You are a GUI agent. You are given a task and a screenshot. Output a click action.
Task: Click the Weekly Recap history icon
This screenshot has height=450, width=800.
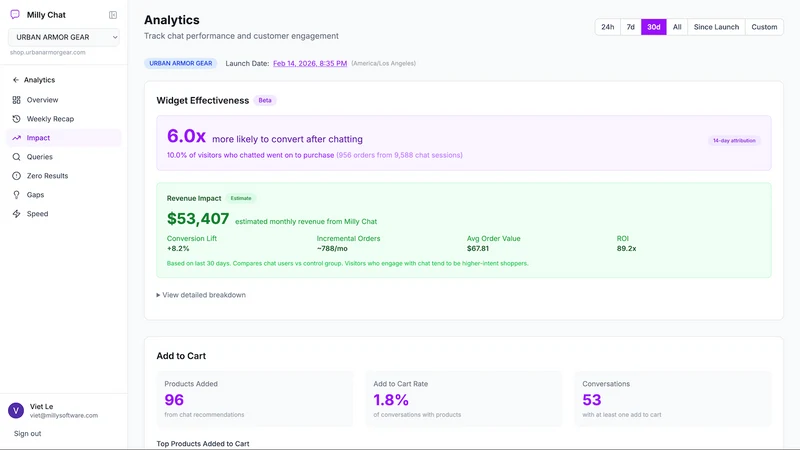(16, 119)
